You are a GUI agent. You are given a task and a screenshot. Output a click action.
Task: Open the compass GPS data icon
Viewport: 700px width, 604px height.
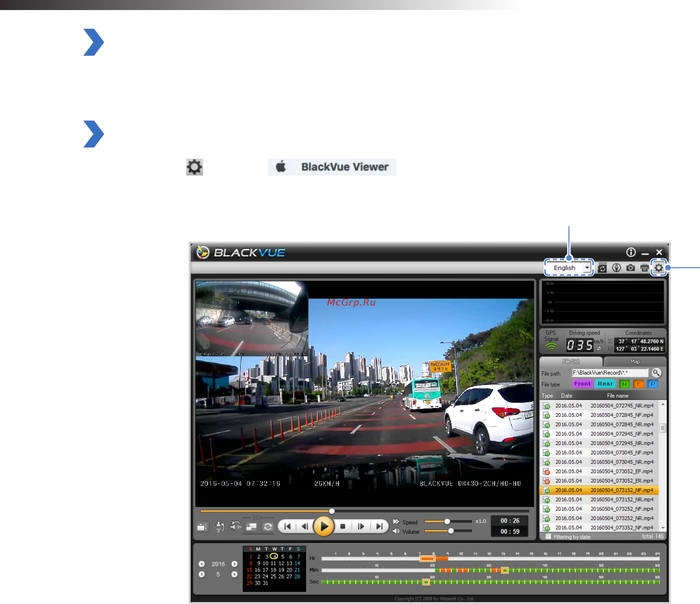pyautogui.click(x=616, y=268)
